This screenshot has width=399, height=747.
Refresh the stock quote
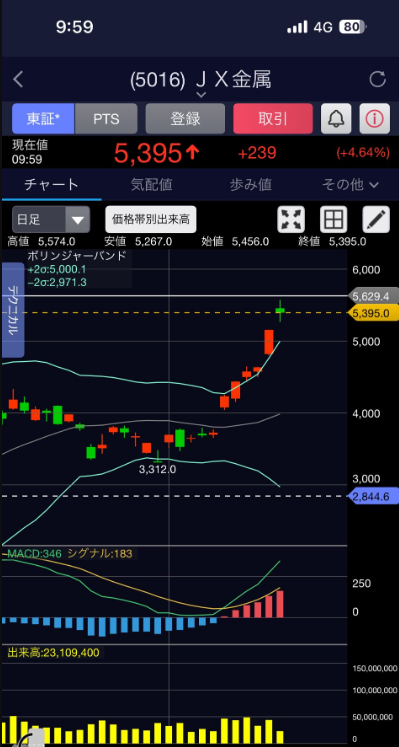378,79
